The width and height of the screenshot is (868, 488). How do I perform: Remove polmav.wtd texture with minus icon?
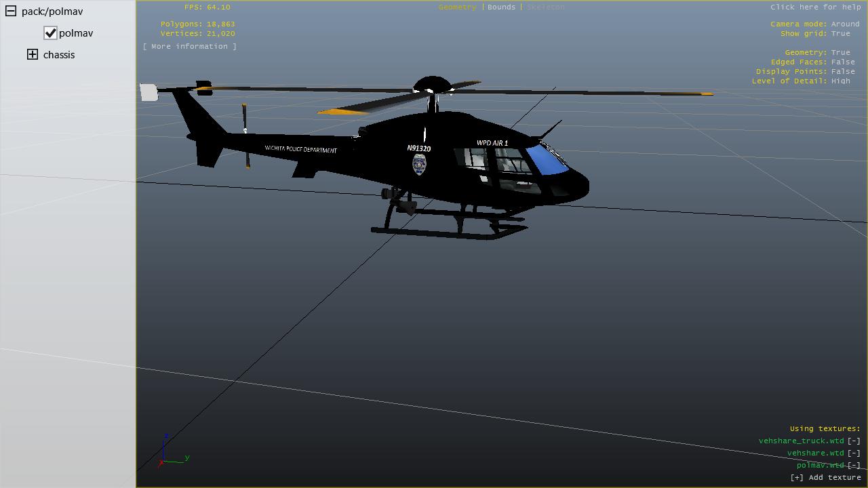[854, 465]
